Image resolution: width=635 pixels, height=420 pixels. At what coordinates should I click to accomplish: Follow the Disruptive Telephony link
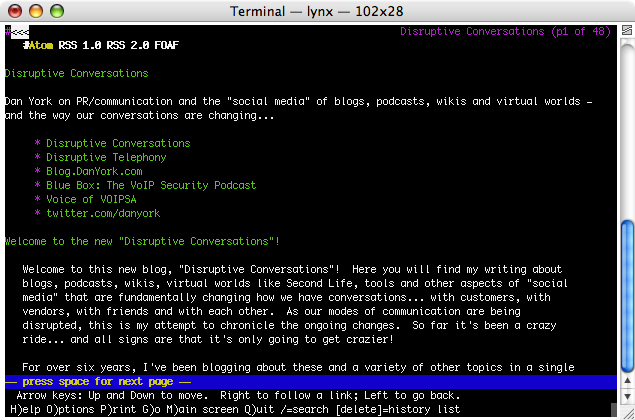point(105,157)
